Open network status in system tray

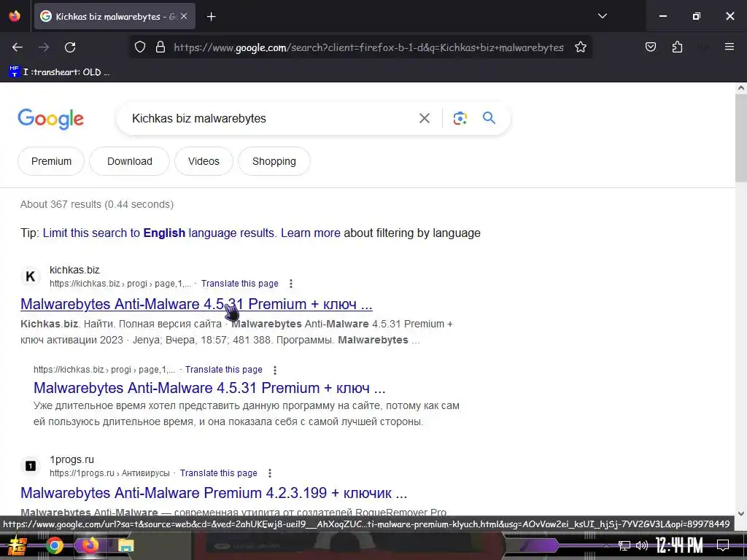click(x=624, y=545)
